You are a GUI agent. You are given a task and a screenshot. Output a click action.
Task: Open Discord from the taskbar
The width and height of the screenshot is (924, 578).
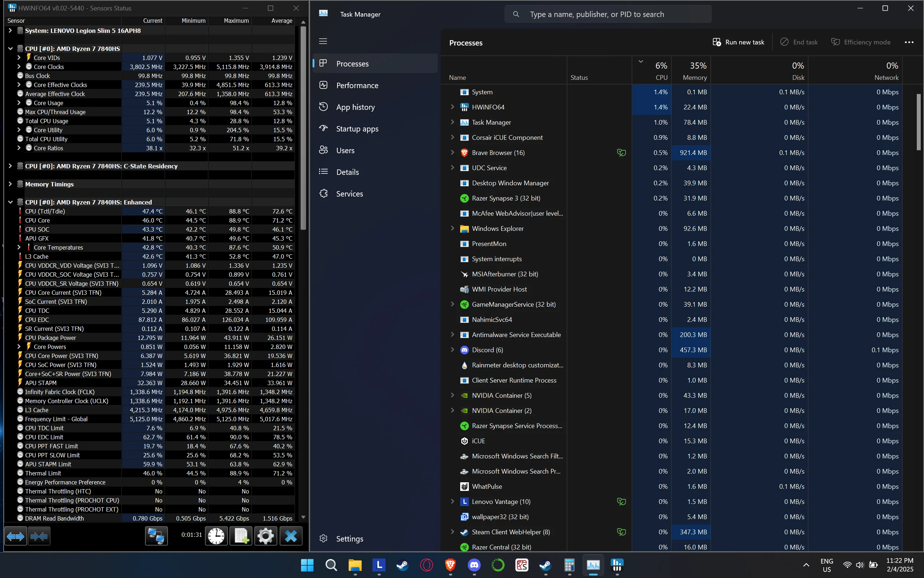(x=474, y=565)
